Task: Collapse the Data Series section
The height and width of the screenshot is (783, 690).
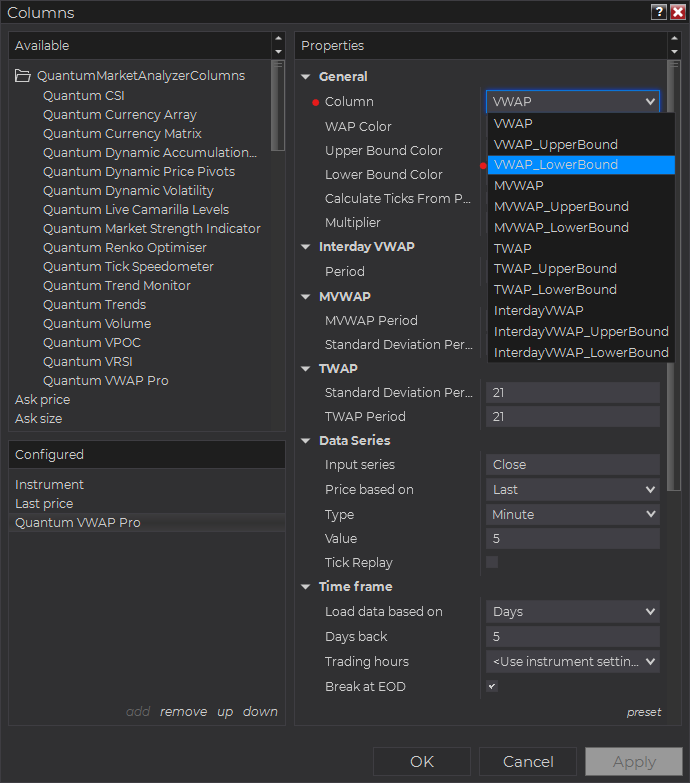Action: pos(306,441)
